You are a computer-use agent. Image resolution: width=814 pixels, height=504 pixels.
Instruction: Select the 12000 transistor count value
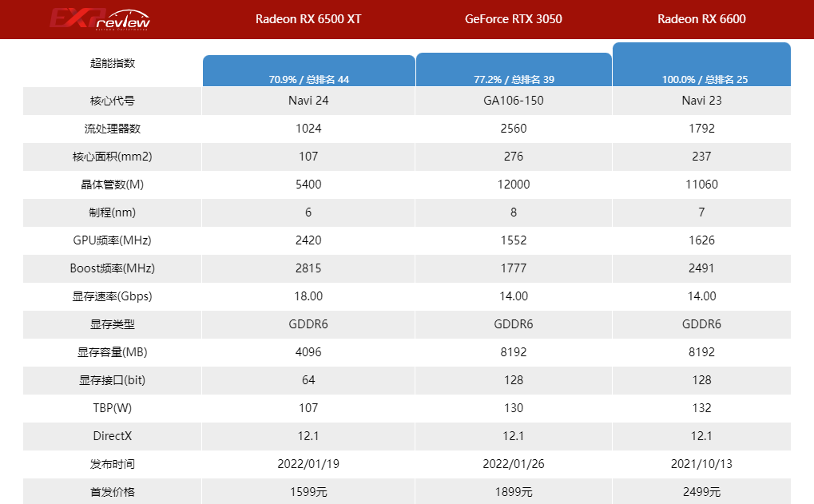coord(514,185)
